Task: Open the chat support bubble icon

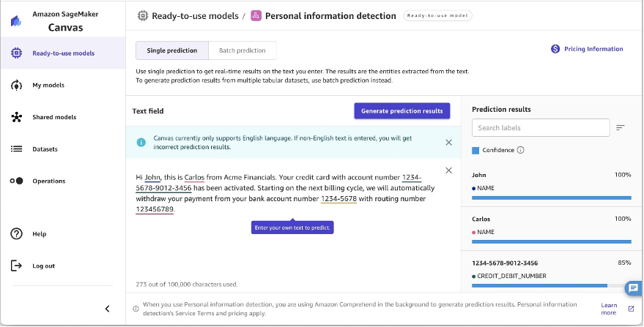Action: [x=633, y=287]
